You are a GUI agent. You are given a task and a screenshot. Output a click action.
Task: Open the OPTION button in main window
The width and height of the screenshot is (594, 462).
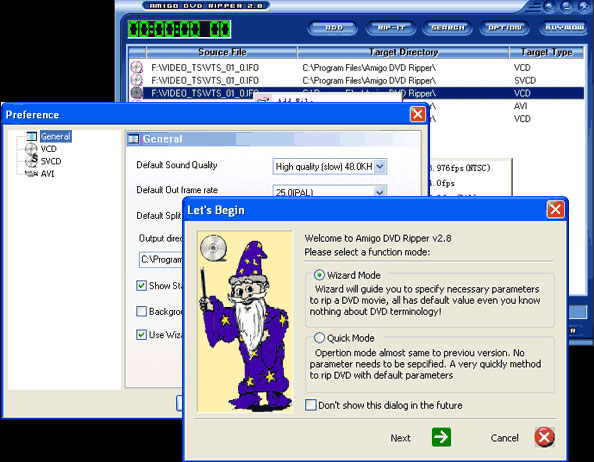505,28
